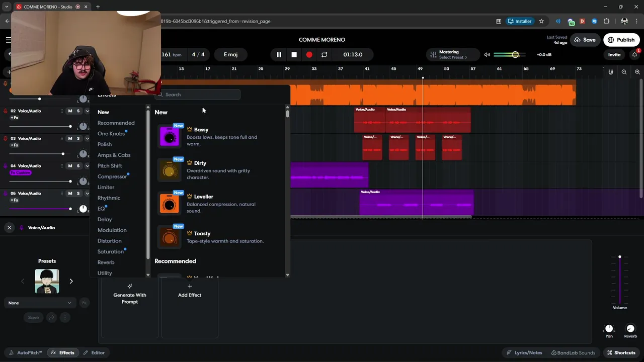The width and height of the screenshot is (644, 362).
Task: Click track 04 purple microphone icon
Action: (x=6, y=166)
